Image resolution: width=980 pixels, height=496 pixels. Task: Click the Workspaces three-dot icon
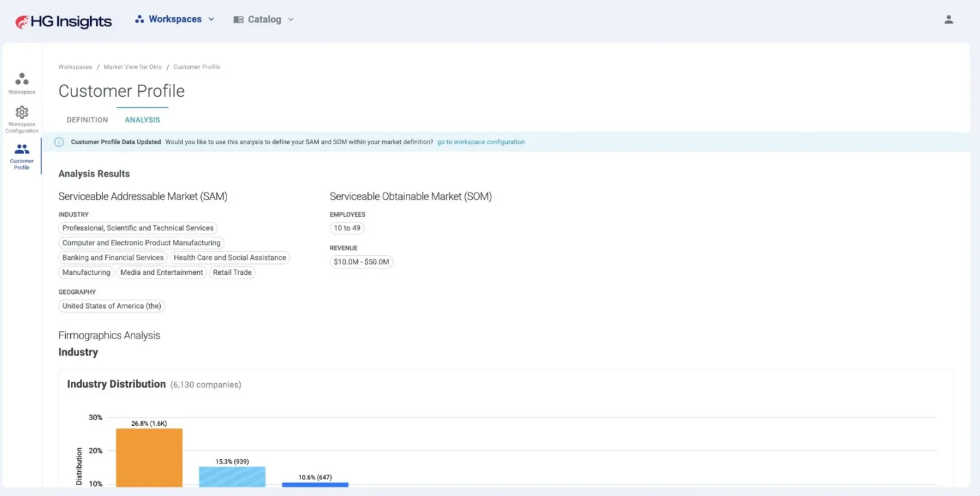[x=139, y=20]
